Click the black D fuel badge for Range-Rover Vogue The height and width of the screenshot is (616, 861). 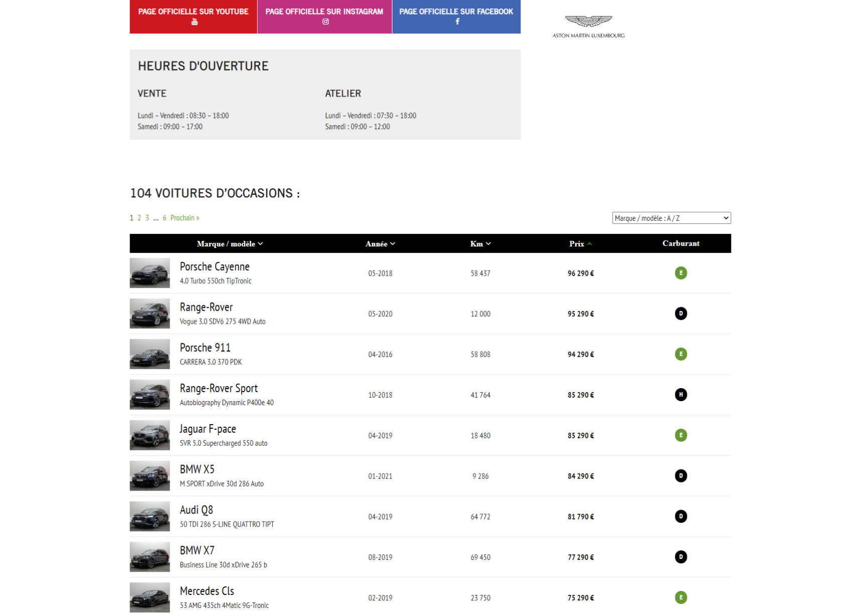coord(680,314)
